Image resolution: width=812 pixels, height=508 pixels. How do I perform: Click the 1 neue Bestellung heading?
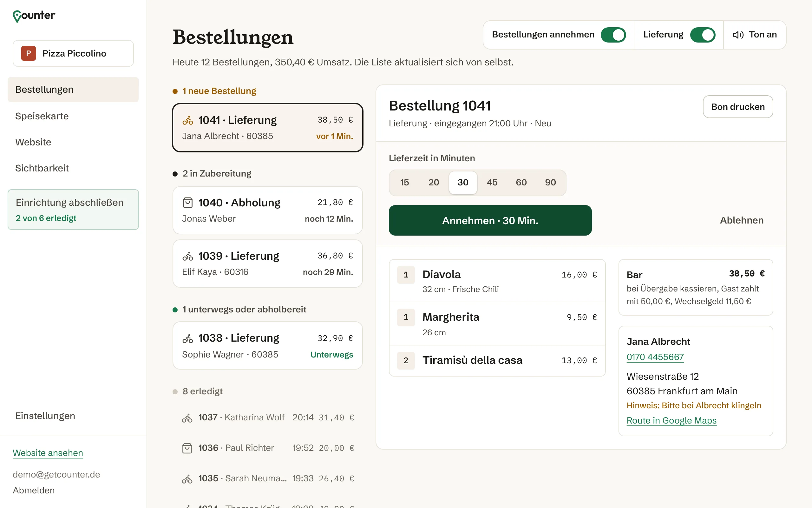pyautogui.click(x=219, y=91)
